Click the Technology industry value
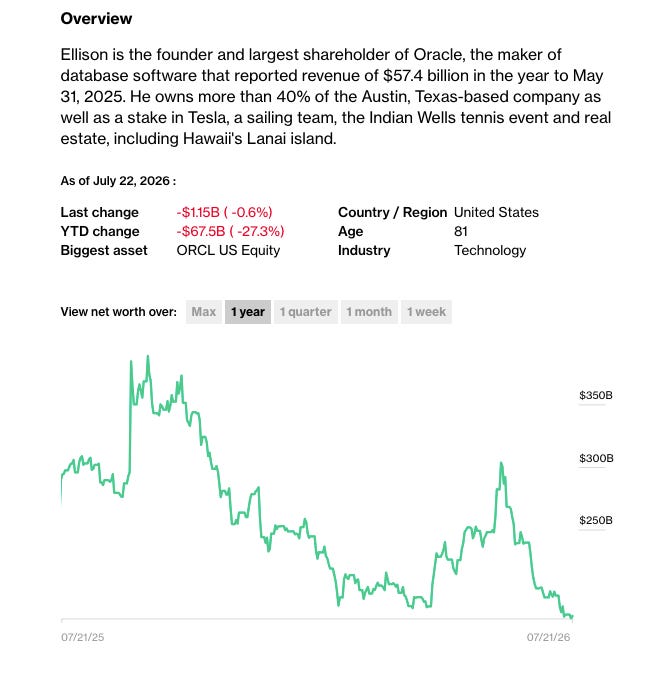 (490, 250)
